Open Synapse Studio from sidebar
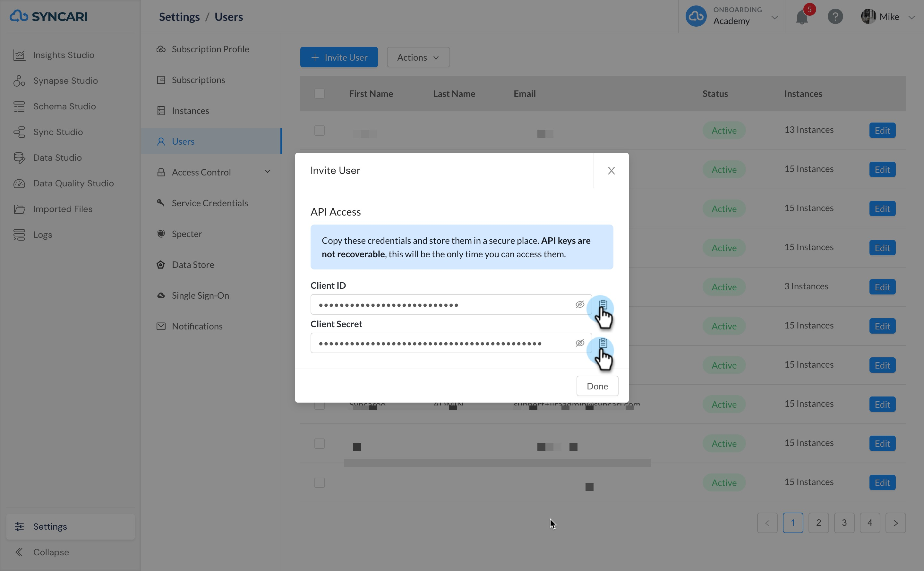The width and height of the screenshot is (924, 571). 65,81
